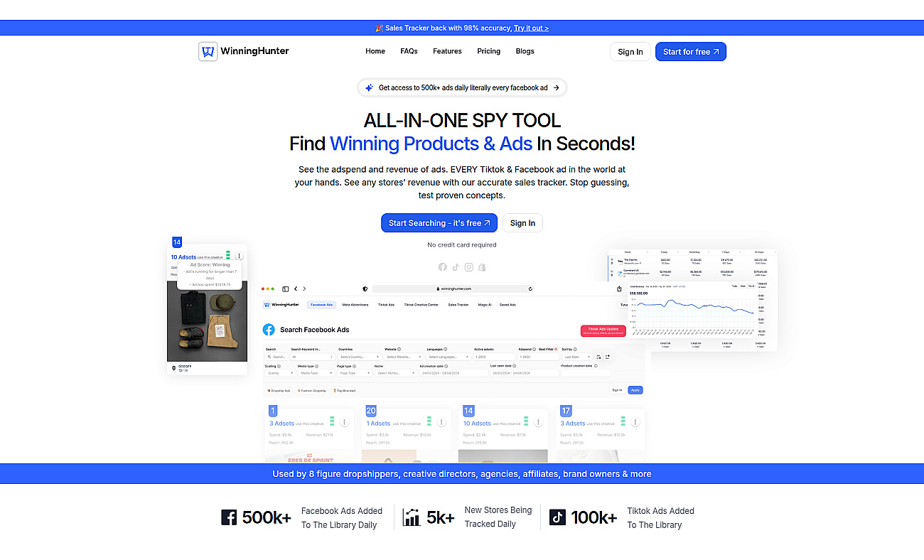Click the Last seen date range field

525,372
